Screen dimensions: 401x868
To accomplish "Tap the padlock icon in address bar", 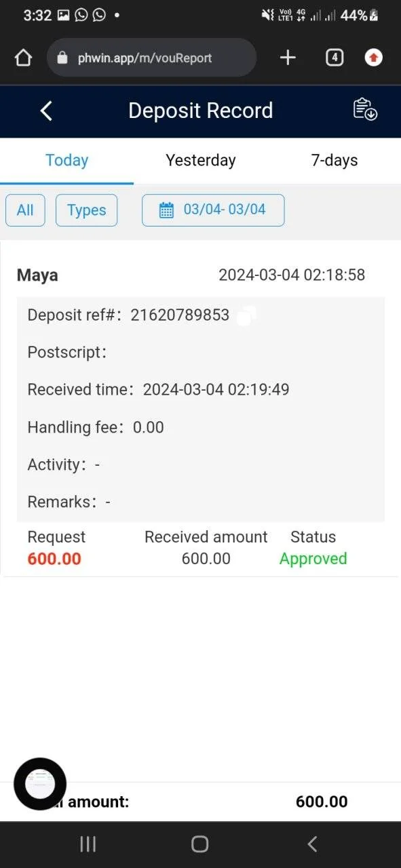I will point(62,58).
